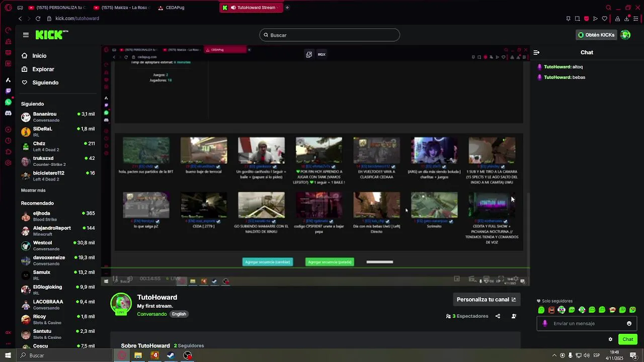Expand Mostrar más followed channels
The image size is (644, 362).
33,191
